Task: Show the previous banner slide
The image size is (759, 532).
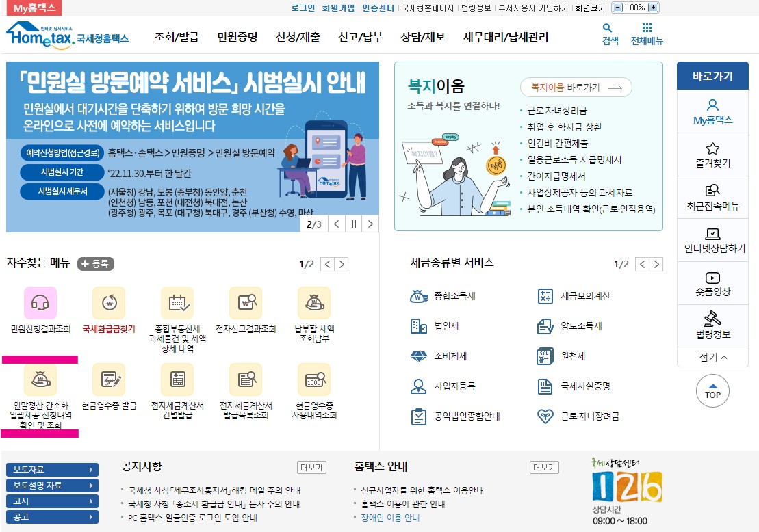Action: 337,224
